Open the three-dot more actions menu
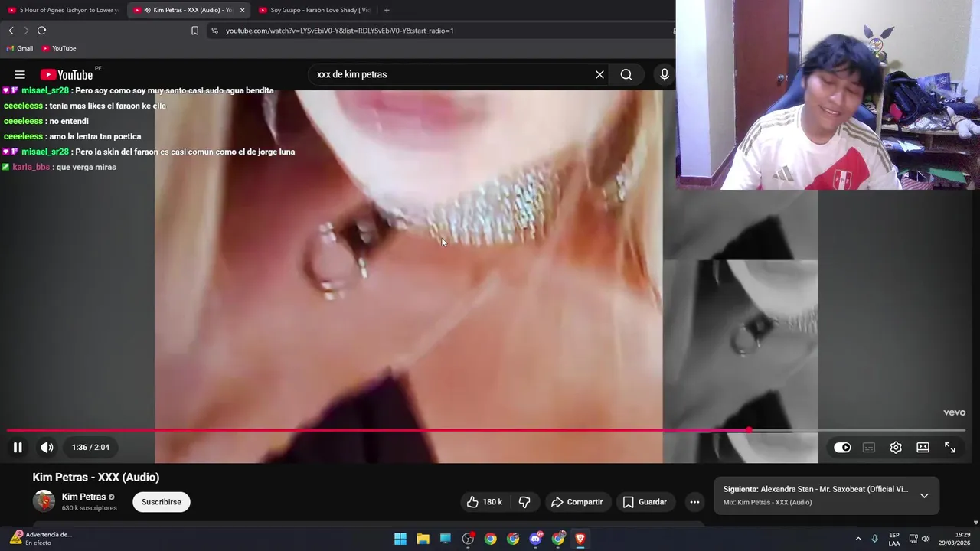 click(694, 502)
